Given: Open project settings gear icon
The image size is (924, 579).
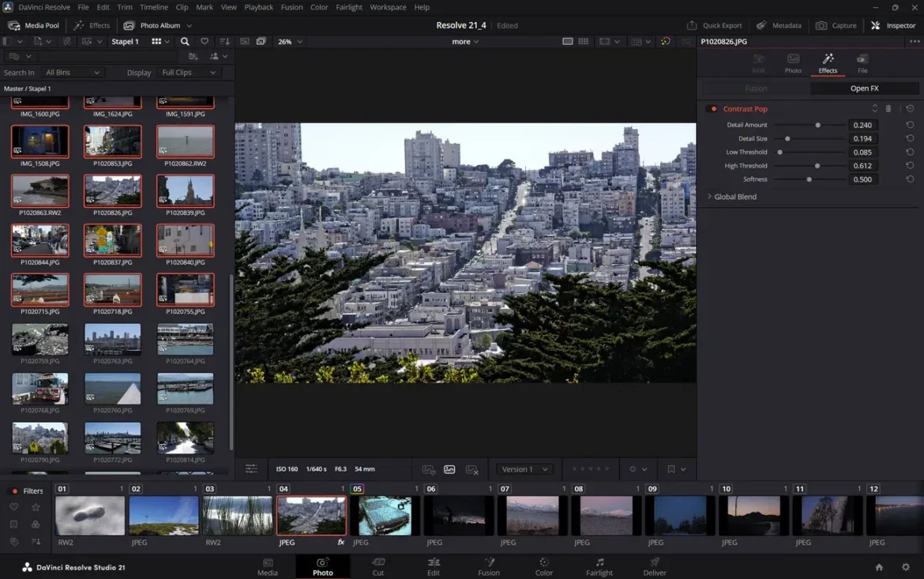Looking at the screenshot, I should point(906,567).
